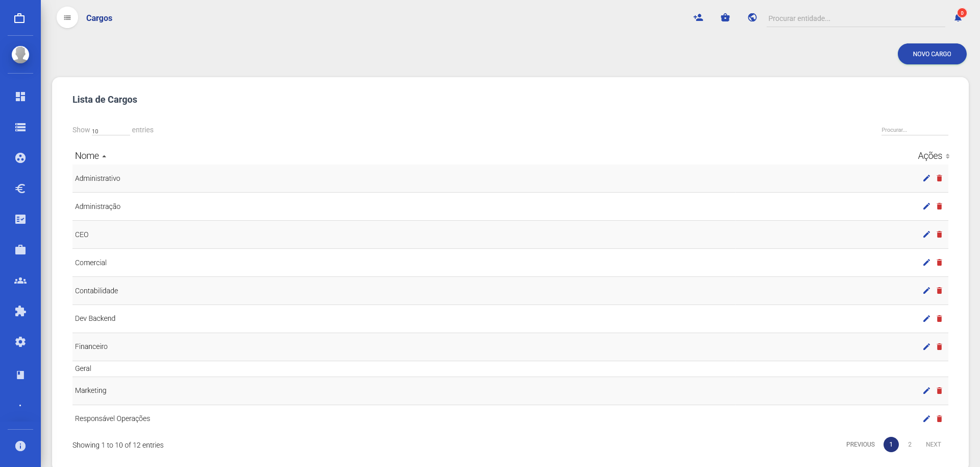Open the euro finance sidebar icon

click(20, 189)
